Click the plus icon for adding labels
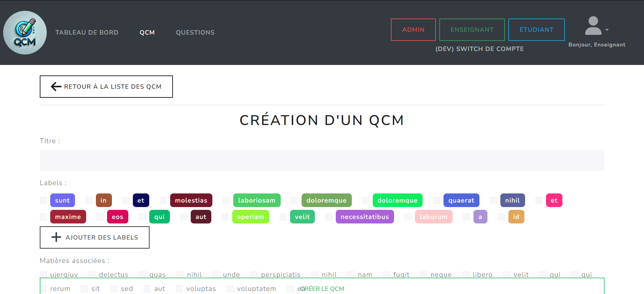Screen dimensions: 644x294 pos(56,237)
